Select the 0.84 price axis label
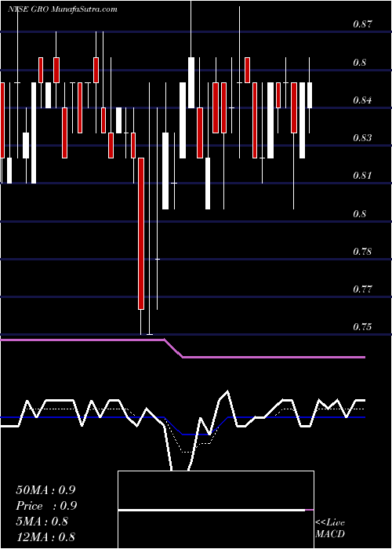392x549 pixels. (x=362, y=100)
